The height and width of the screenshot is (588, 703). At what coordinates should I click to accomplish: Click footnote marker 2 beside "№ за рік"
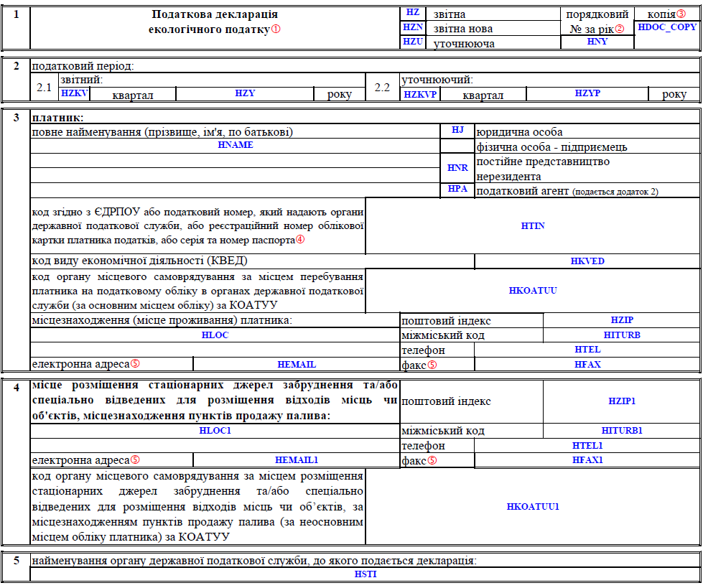coord(620,29)
